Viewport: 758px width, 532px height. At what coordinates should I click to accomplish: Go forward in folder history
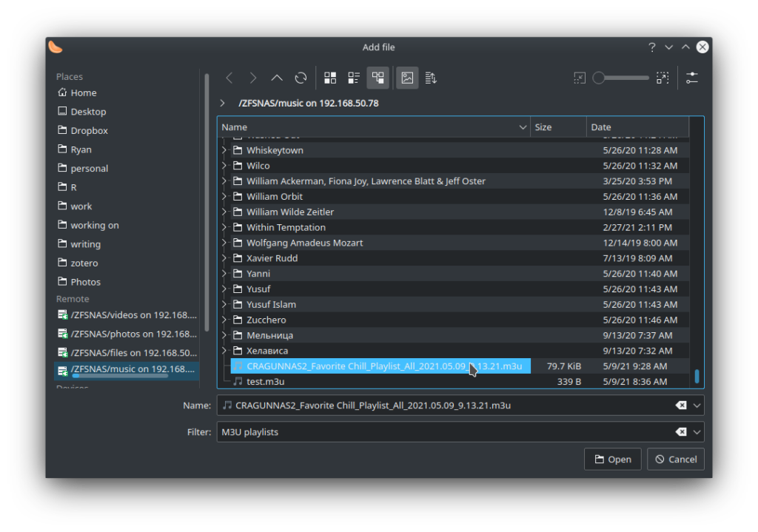click(x=253, y=78)
